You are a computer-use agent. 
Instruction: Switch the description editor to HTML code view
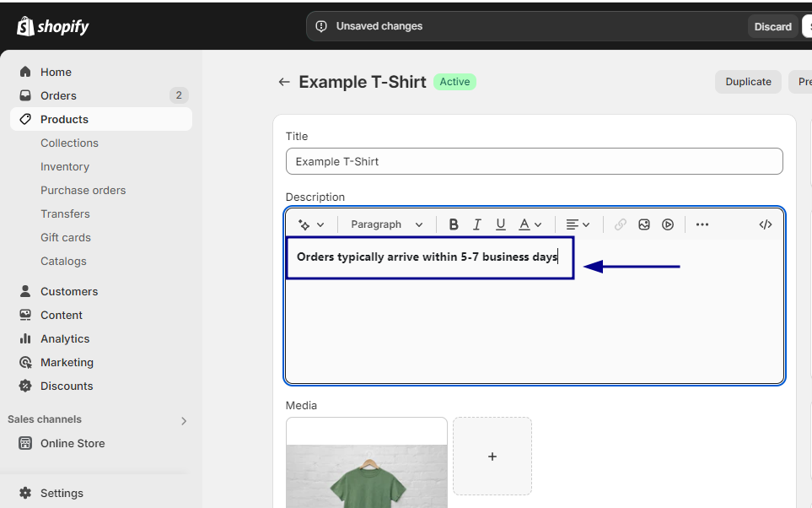[765, 224]
